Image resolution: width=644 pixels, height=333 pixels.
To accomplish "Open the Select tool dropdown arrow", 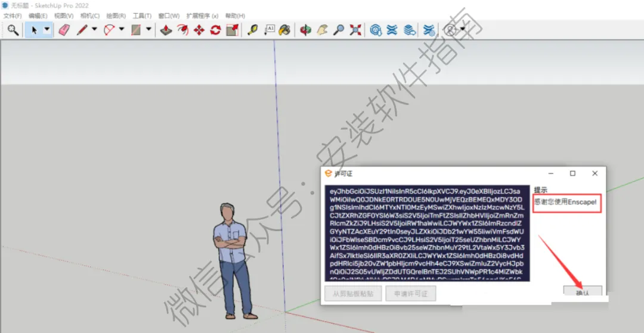I will [47, 30].
